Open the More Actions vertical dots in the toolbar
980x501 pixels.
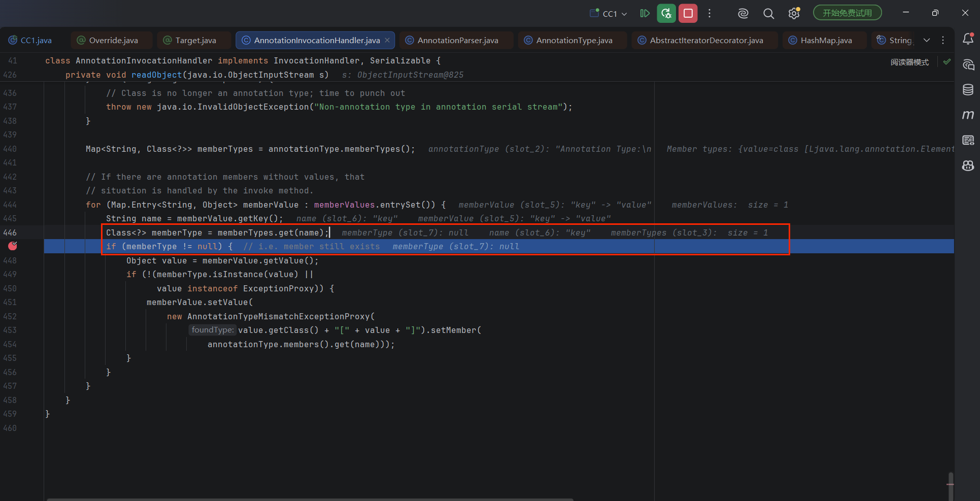click(709, 14)
